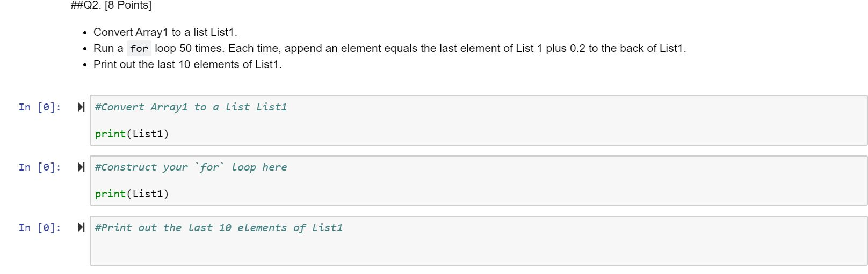Run the Convert Array1 to list cell

click(81, 107)
